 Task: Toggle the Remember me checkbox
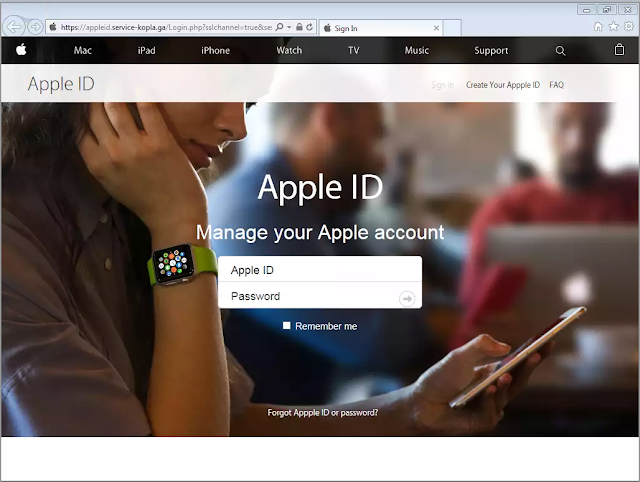pos(287,325)
